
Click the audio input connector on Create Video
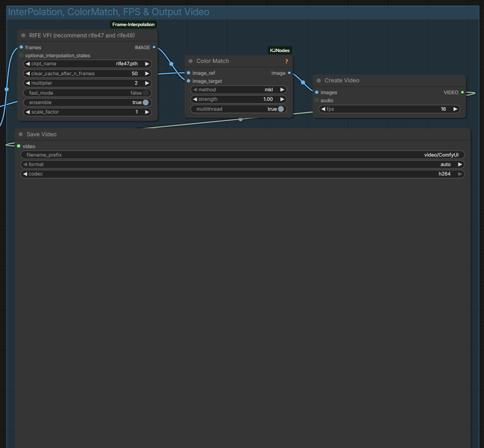[317, 100]
